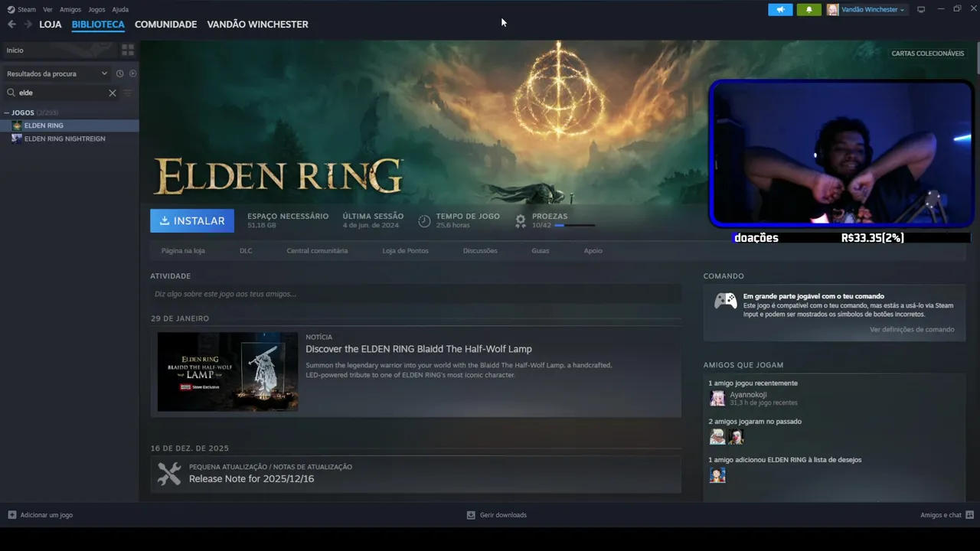Click first avatar under friends who played before
980x551 pixels.
717,436
